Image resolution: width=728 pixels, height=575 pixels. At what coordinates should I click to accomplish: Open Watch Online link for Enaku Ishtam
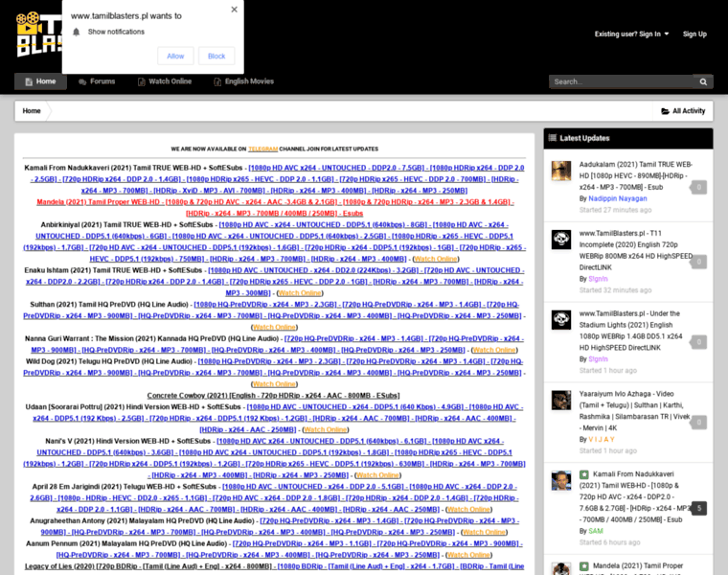pos(300,293)
